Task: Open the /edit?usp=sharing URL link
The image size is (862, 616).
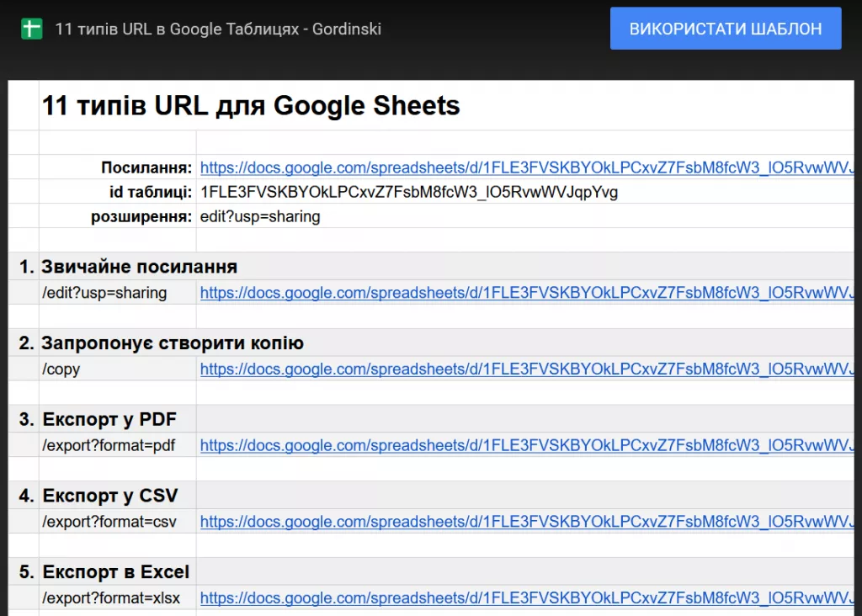Action: (527, 293)
